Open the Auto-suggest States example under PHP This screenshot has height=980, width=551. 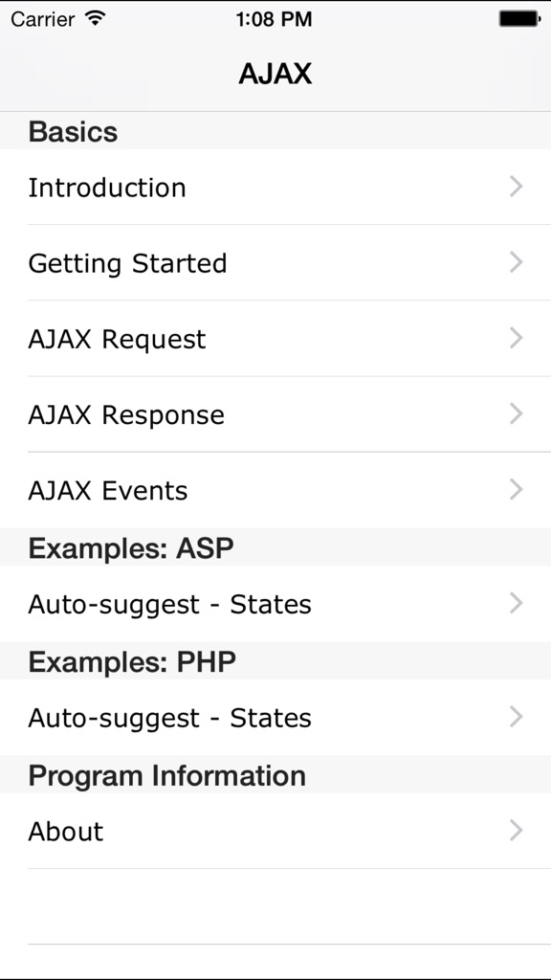(169, 718)
